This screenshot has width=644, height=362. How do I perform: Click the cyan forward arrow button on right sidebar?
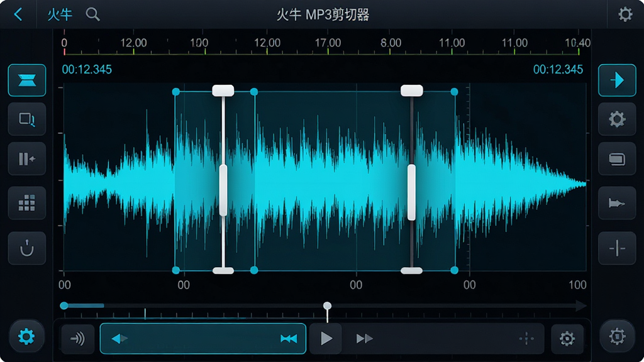click(617, 80)
